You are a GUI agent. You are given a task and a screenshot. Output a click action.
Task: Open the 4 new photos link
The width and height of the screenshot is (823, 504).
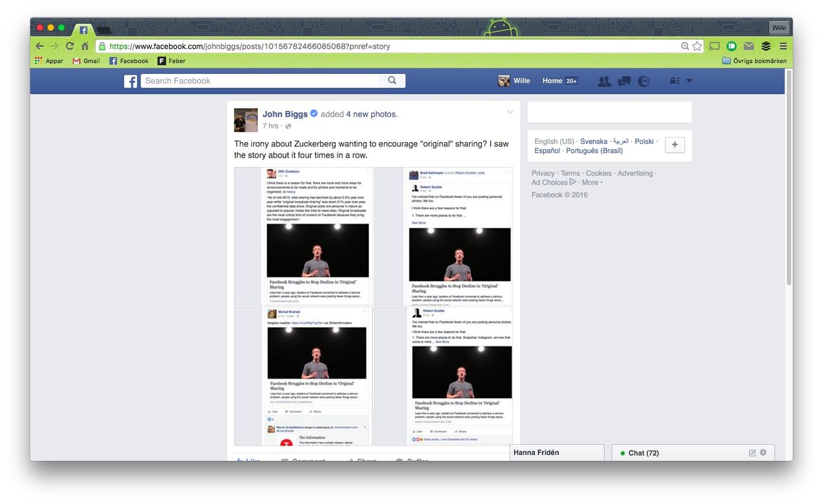(372, 114)
